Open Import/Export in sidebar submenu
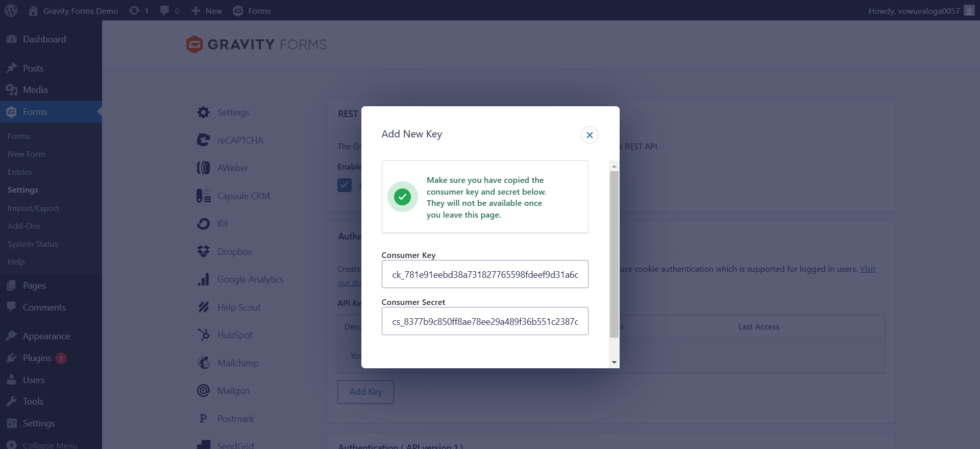This screenshot has width=980, height=449. 33,208
